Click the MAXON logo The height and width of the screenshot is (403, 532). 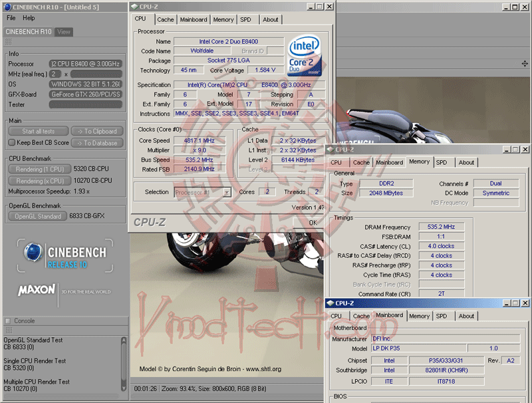[37, 290]
